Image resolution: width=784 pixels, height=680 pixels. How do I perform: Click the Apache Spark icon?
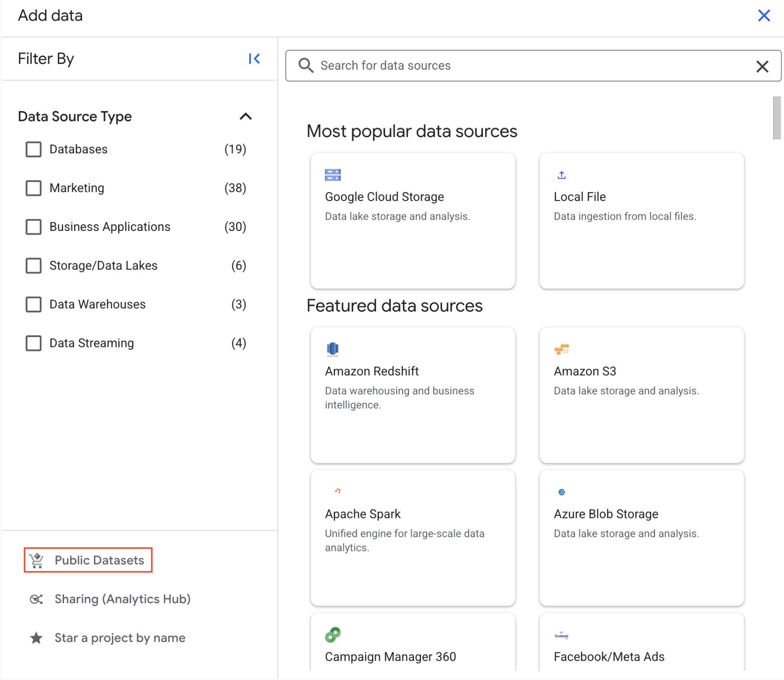click(x=337, y=491)
